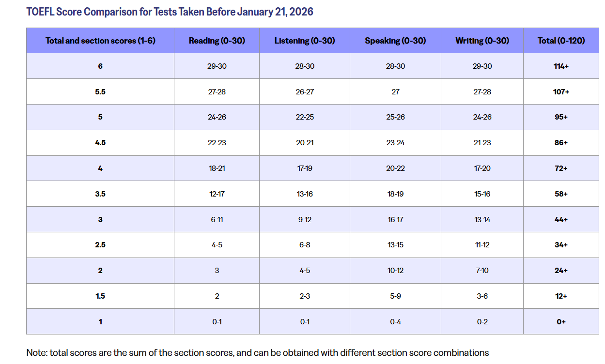
Task: Click the Listening cell showing 2-3
Action: [304, 296]
